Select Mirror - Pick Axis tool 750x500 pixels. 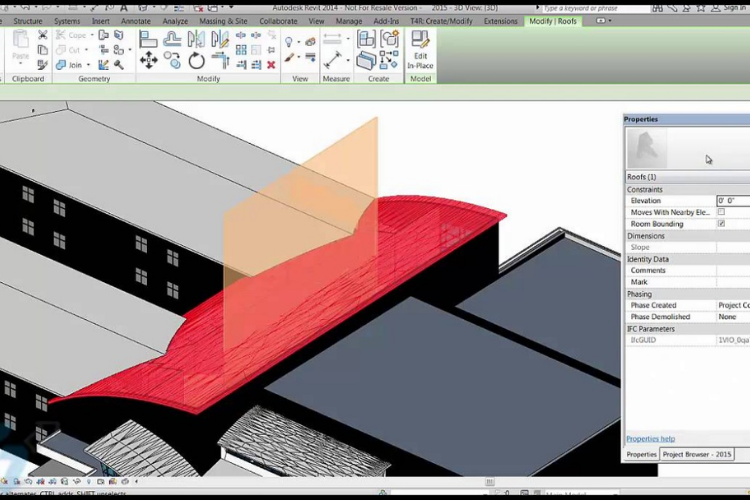pyautogui.click(x=196, y=39)
